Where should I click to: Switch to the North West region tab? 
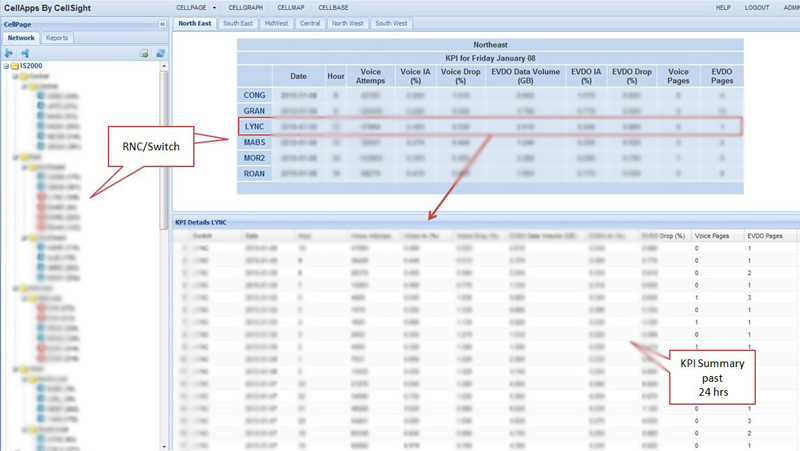click(x=348, y=23)
